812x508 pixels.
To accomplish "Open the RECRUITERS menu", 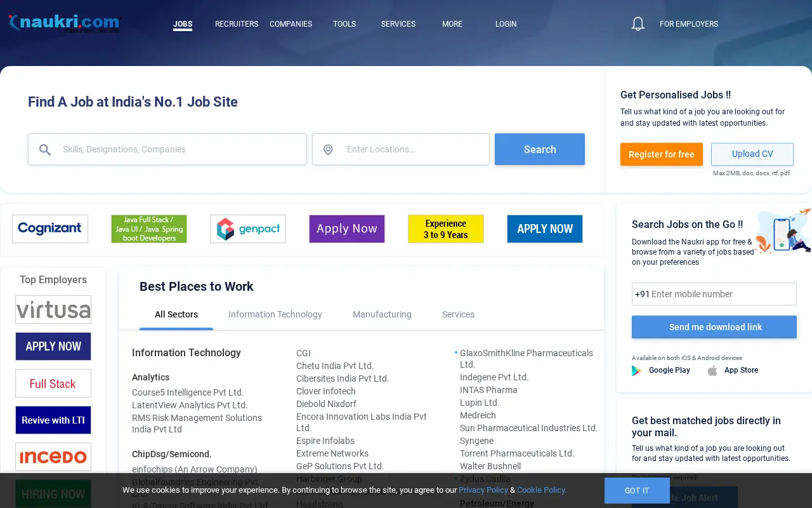I will pyautogui.click(x=237, y=24).
